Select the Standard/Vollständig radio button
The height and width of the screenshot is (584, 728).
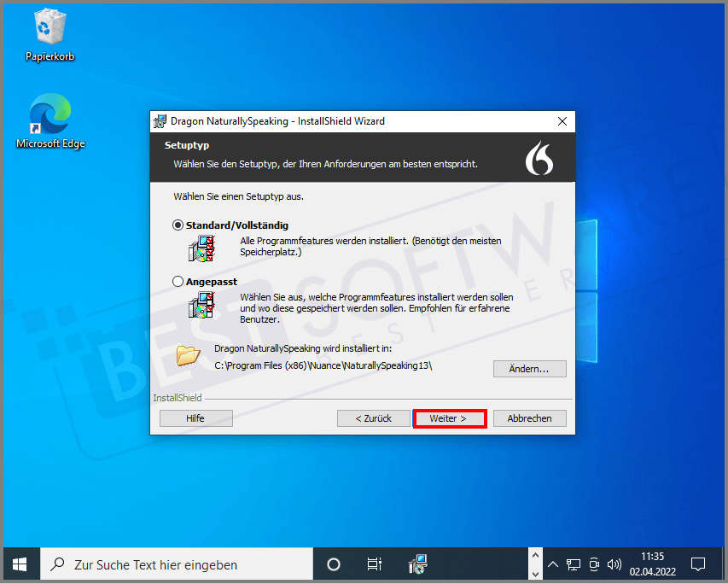tap(178, 225)
